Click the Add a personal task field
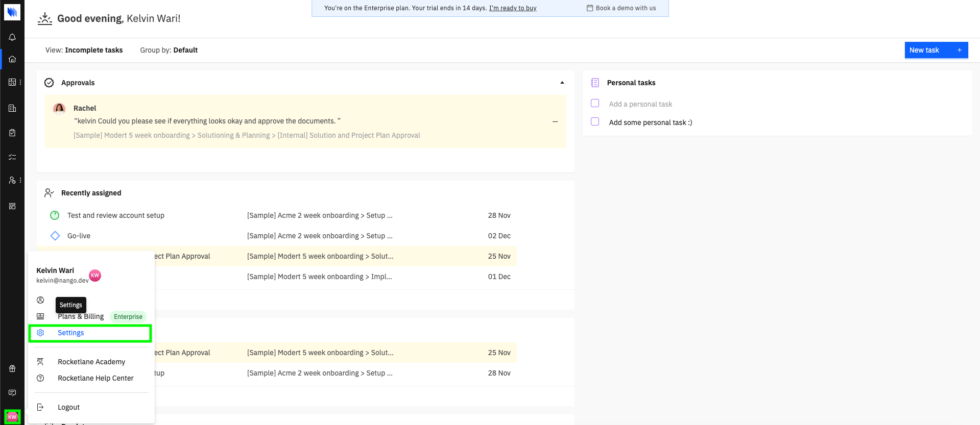Viewport: 980px width, 425px height. (640, 104)
